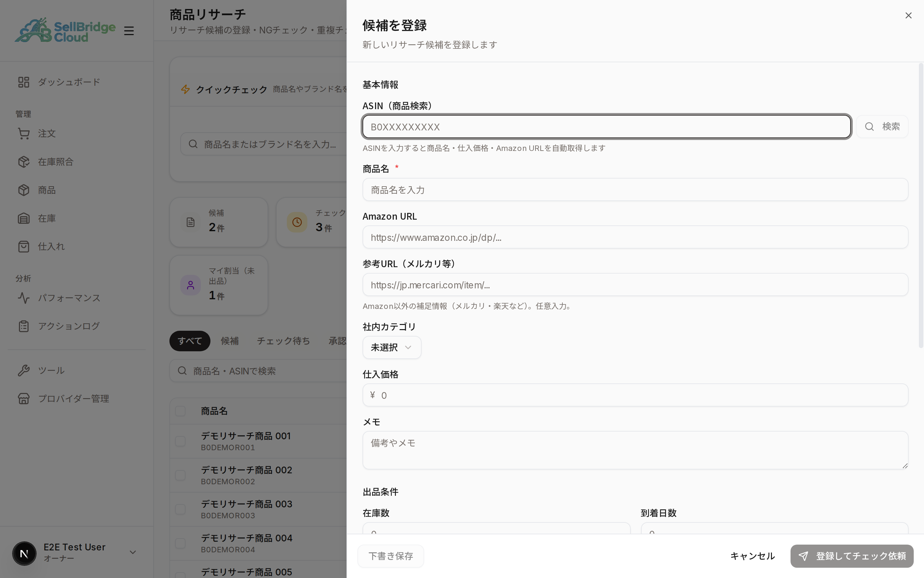Open the ダッシュボード dashboard grid icon
Screen dimensions: 924x578
[24, 82]
